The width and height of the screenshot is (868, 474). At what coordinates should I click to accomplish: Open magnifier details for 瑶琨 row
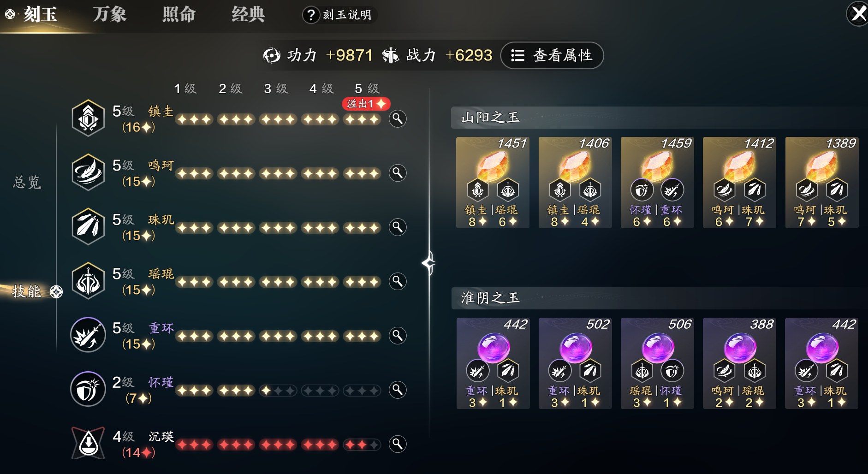pos(398,281)
